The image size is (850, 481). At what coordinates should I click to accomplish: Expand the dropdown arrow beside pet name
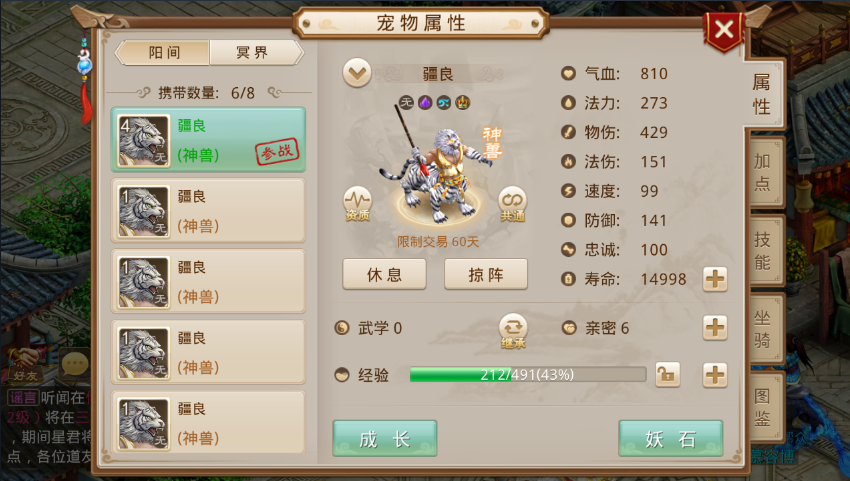[x=357, y=73]
